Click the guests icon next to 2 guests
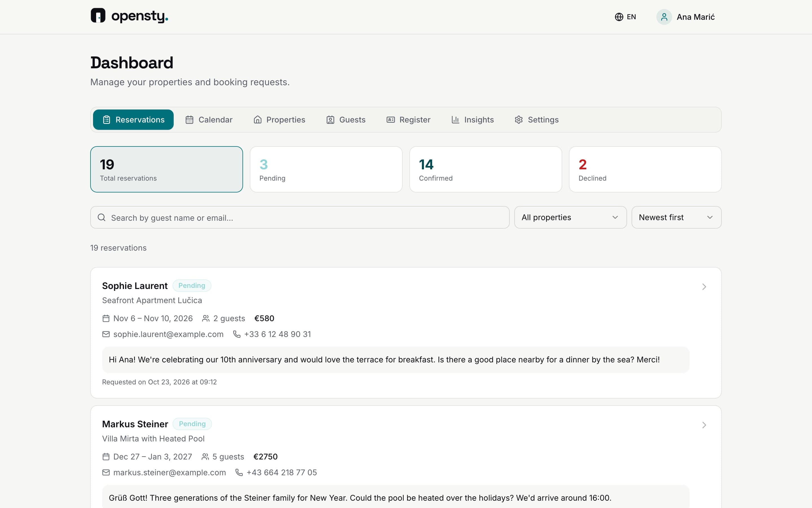 coord(206,318)
